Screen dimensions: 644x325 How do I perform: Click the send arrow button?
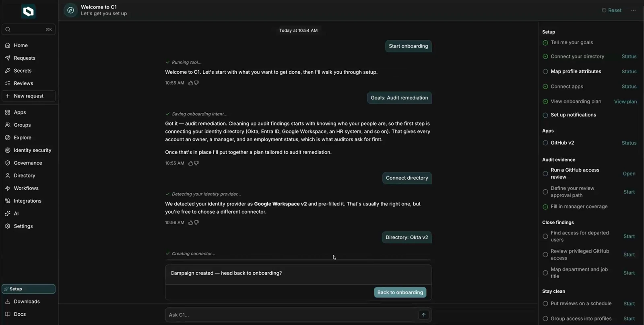[423, 315]
